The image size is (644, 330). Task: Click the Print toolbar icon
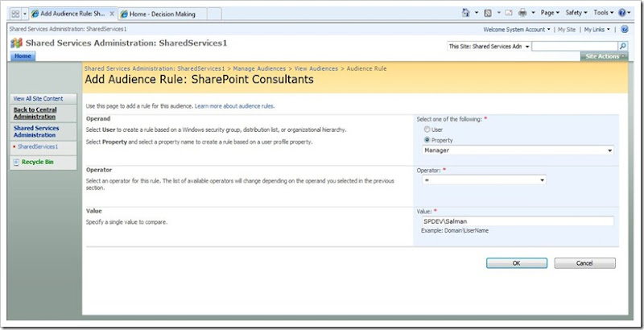pos(522,13)
